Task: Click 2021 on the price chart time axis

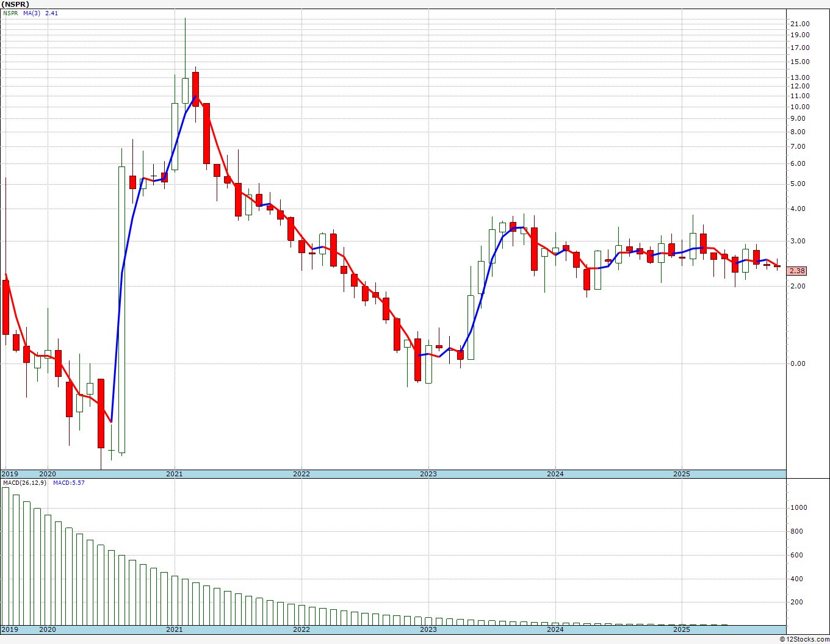Action: (x=174, y=474)
